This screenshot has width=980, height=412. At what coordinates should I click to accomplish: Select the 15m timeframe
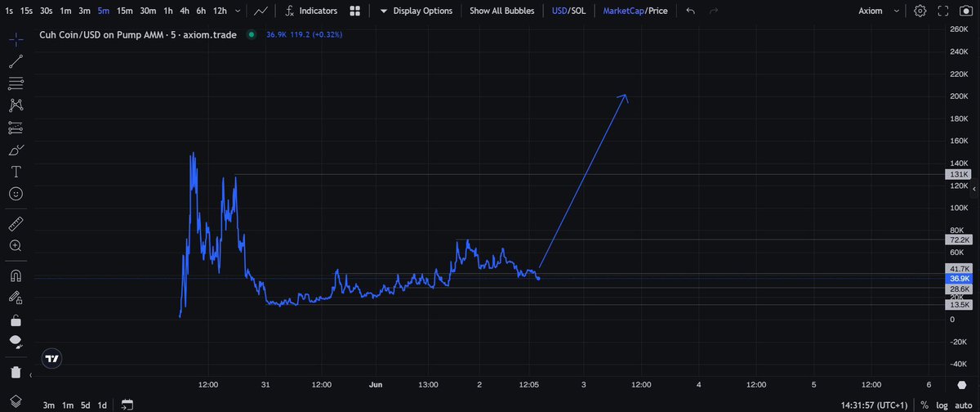(124, 11)
